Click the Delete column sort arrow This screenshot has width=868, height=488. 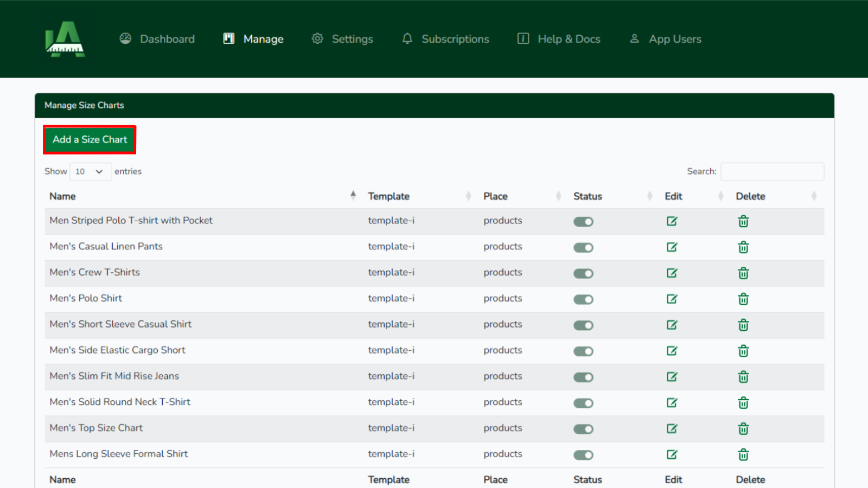point(814,196)
